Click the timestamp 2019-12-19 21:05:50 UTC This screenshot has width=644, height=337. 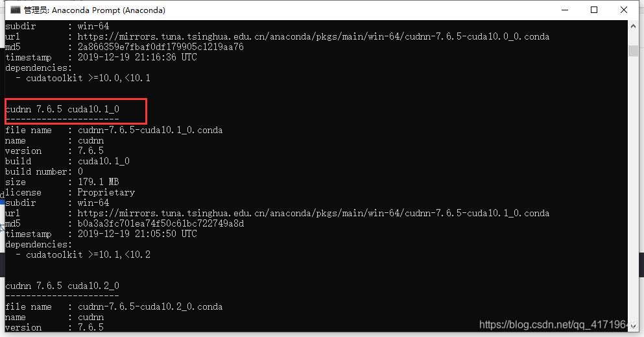(x=137, y=234)
